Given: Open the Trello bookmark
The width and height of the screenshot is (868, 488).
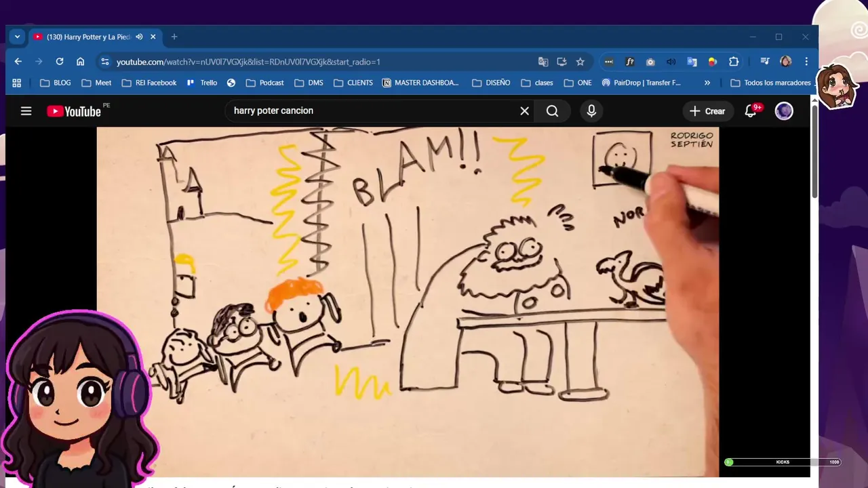Looking at the screenshot, I should click(x=201, y=83).
